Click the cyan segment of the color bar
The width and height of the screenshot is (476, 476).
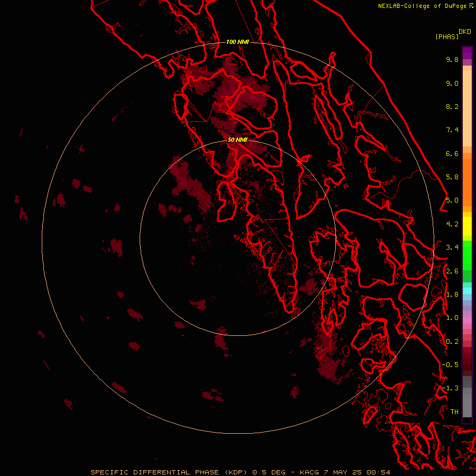point(467,291)
